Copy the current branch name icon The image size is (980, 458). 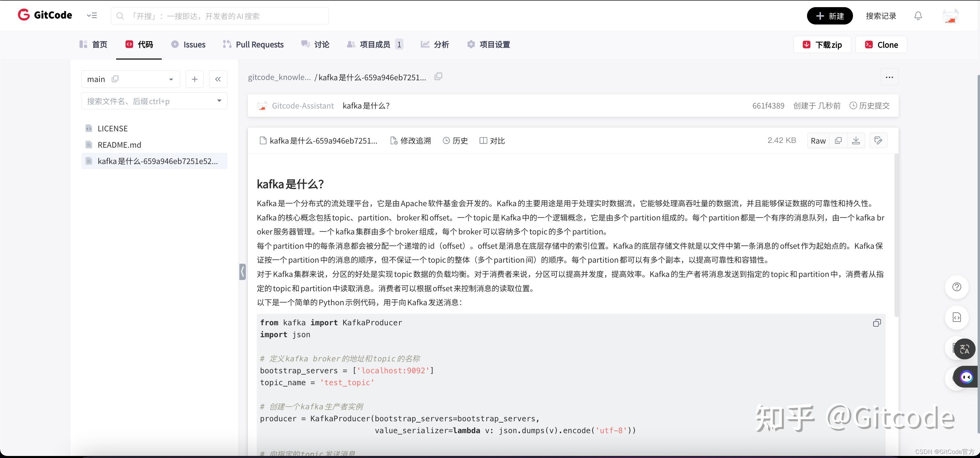(x=115, y=79)
